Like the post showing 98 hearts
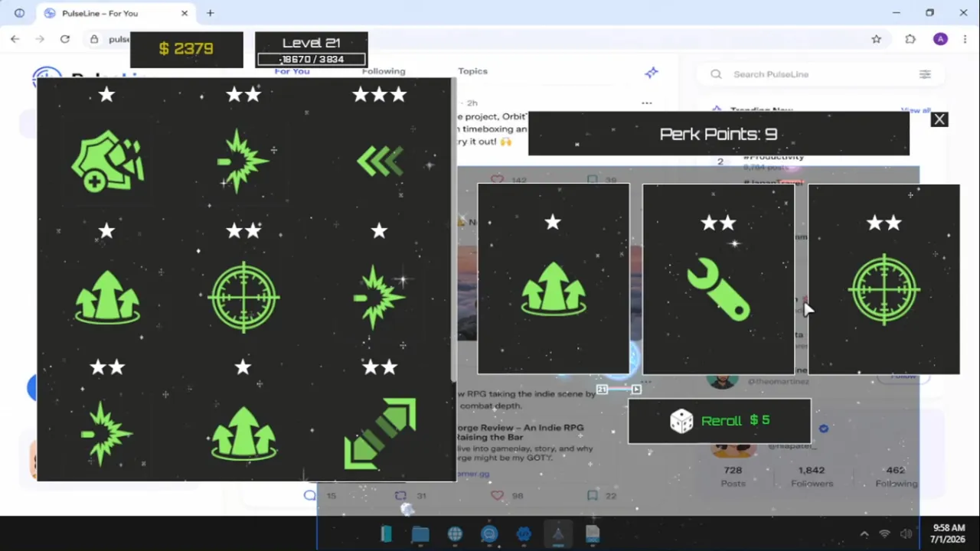The image size is (980, 551). pyautogui.click(x=497, y=495)
